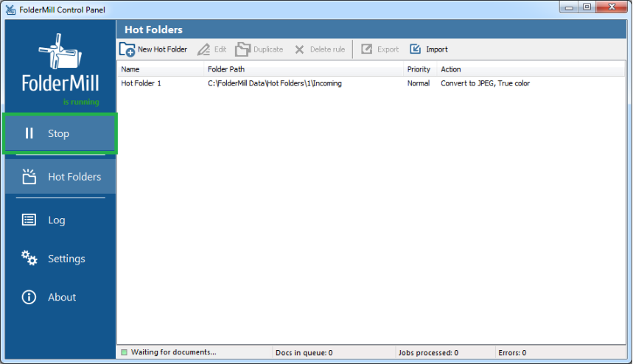Select the Hot Folder 1 row
Viewport: 633px width, 364px height.
(x=141, y=83)
